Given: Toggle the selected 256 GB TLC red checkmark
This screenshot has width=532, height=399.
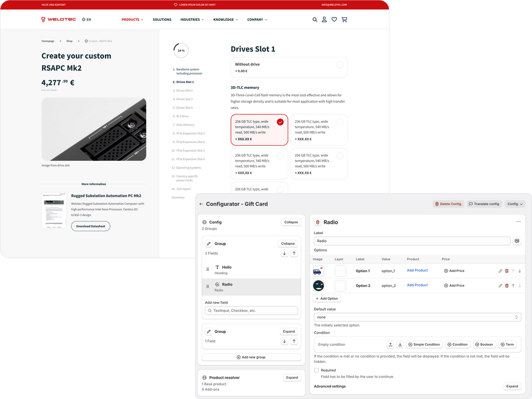Looking at the screenshot, I should point(280,122).
